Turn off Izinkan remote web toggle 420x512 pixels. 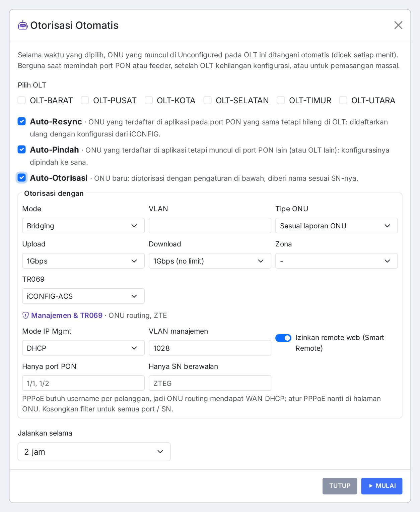pyautogui.click(x=283, y=338)
